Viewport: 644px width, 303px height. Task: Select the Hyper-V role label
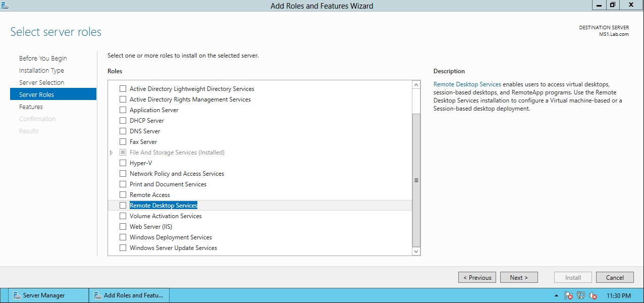[x=141, y=163]
